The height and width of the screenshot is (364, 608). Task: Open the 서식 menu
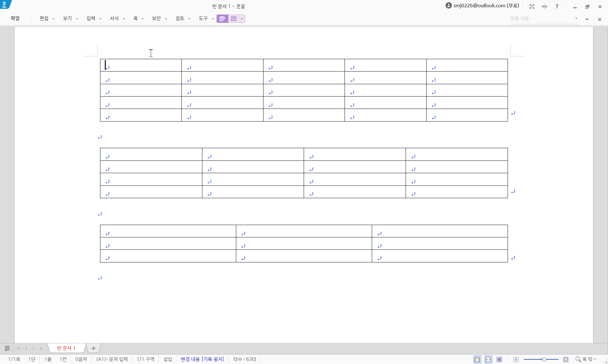pyautogui.click(x=114, y=18)
